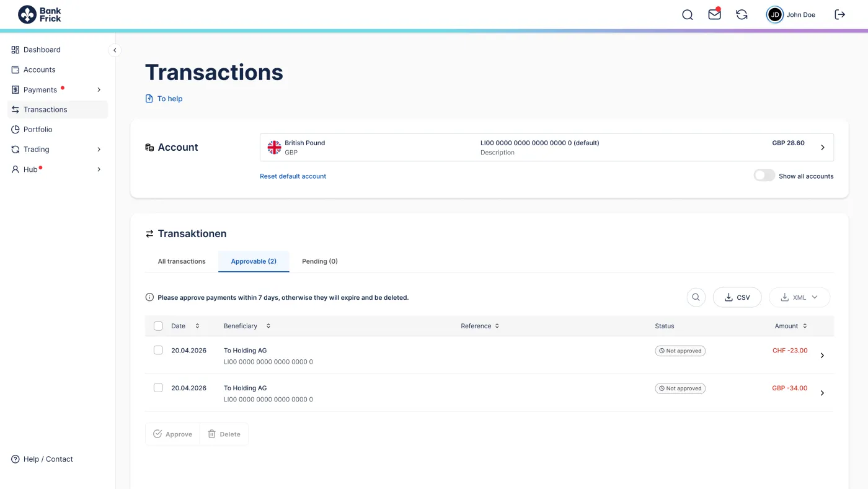
Task: Click the Transaktionen heading arrows icon
Action: 149,234
